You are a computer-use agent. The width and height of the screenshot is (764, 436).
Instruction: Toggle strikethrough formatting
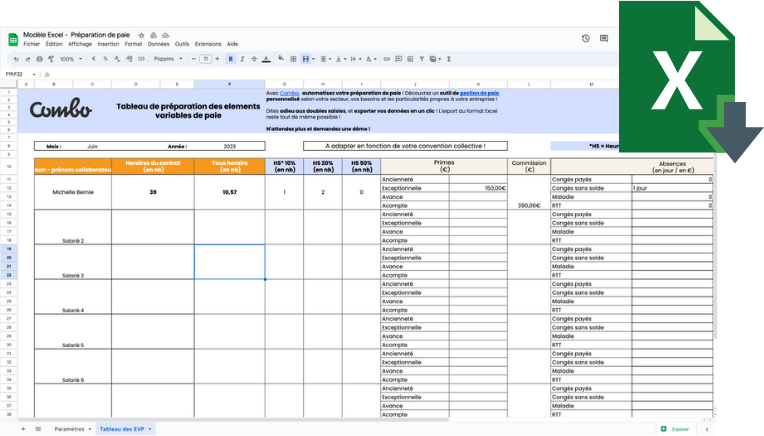pos(254,59)
